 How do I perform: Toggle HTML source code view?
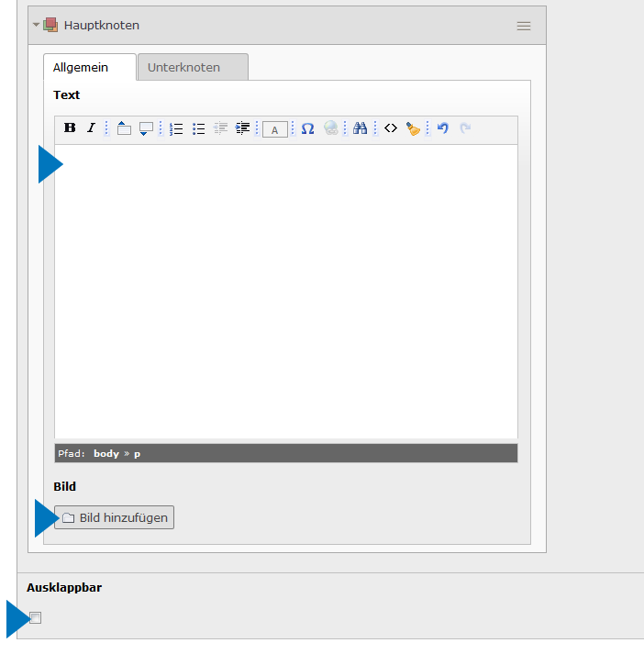pos(391,128)
